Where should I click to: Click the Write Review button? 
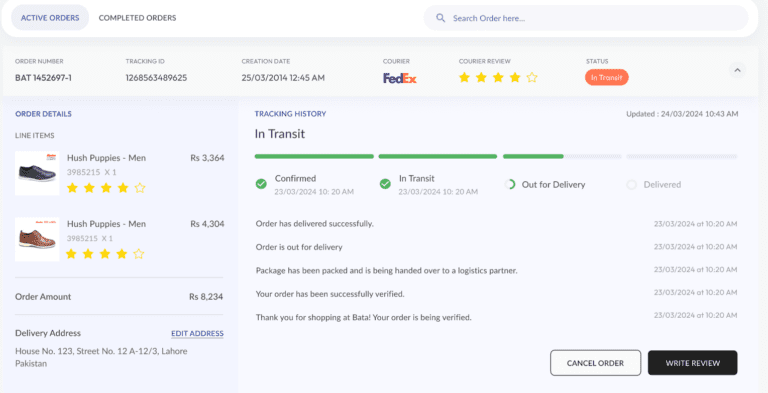coord(693,363)
